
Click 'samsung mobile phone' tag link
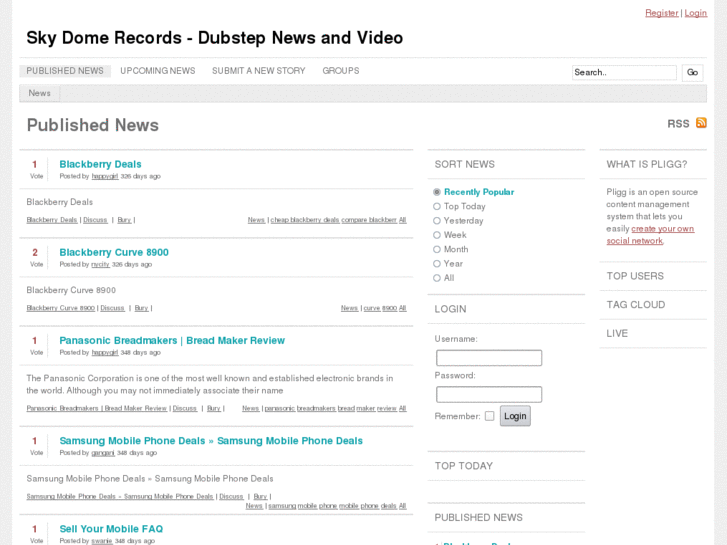click(x=303, y=506)
